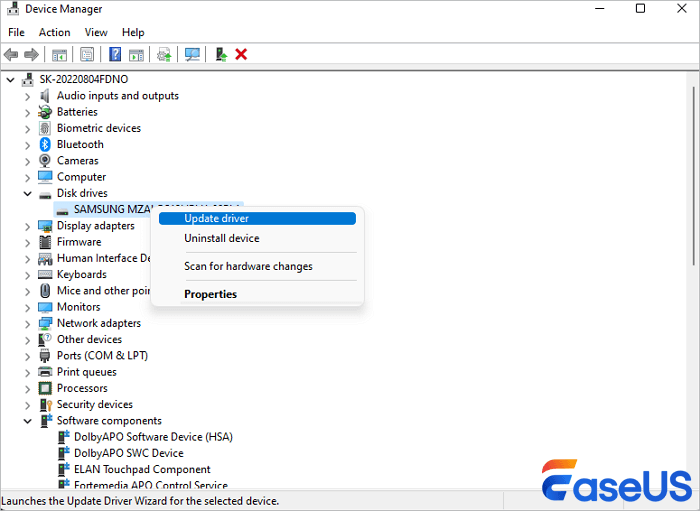Click the red X Uninstall device icon
Screen dimensions: 700x511
point(241,54)
